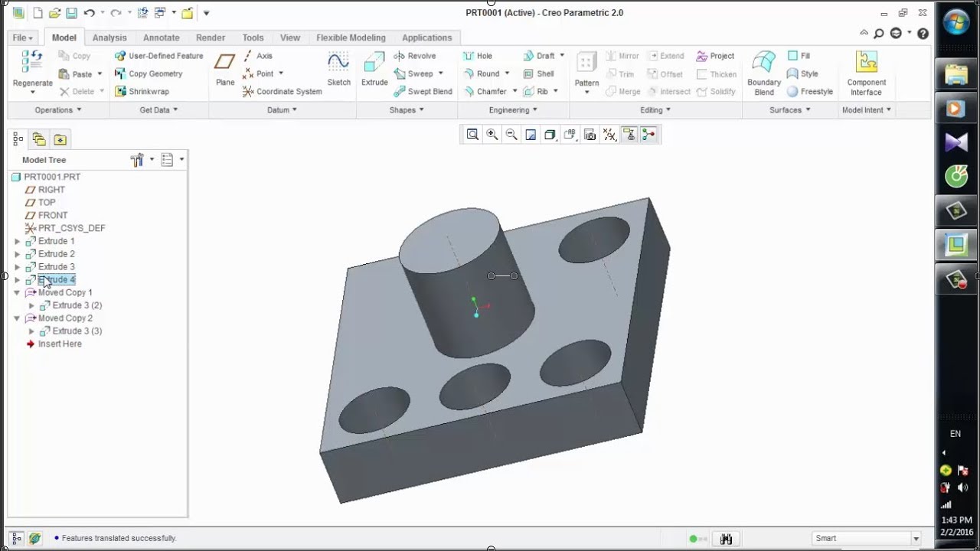The image size is (980, 551).
Task: Create a datum Axis
Action: [x=257, y=56]
